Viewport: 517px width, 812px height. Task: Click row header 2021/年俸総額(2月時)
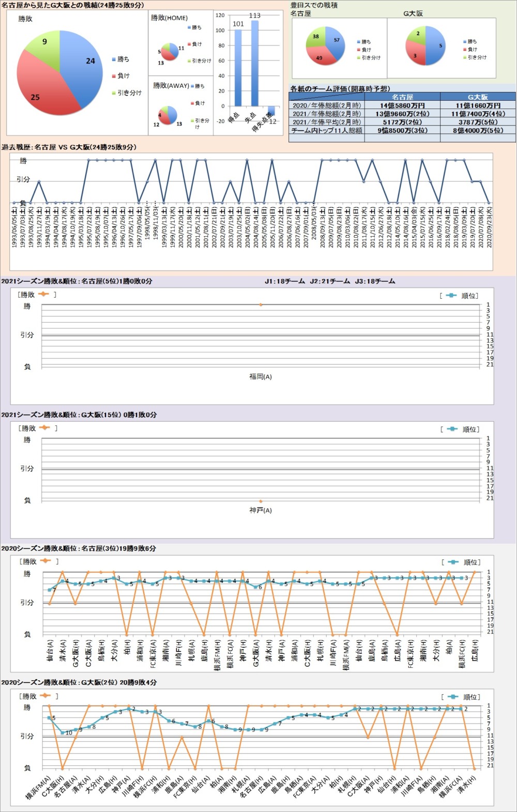pyautogui.click(x=327, y=114)
